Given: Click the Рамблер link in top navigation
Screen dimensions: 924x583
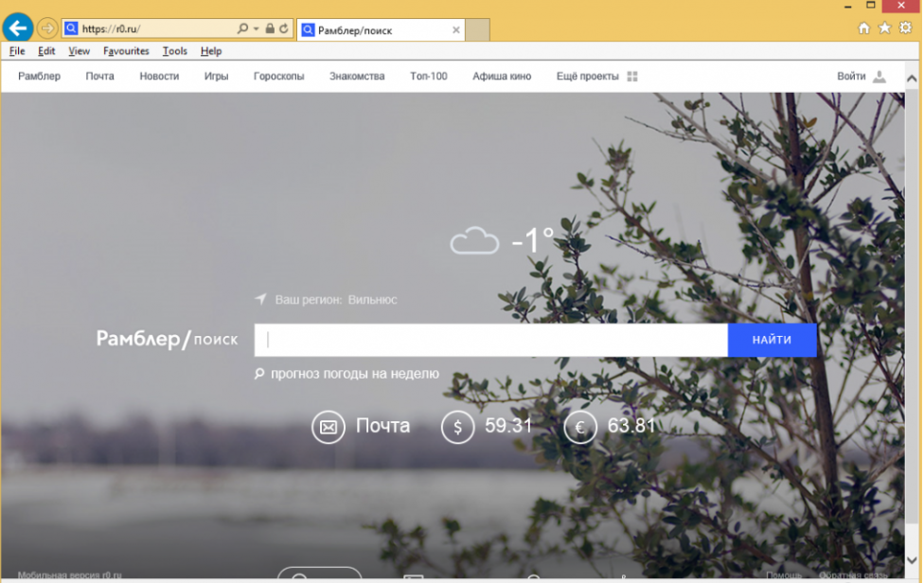Looking at the screenshot, I should pos(40,76).
